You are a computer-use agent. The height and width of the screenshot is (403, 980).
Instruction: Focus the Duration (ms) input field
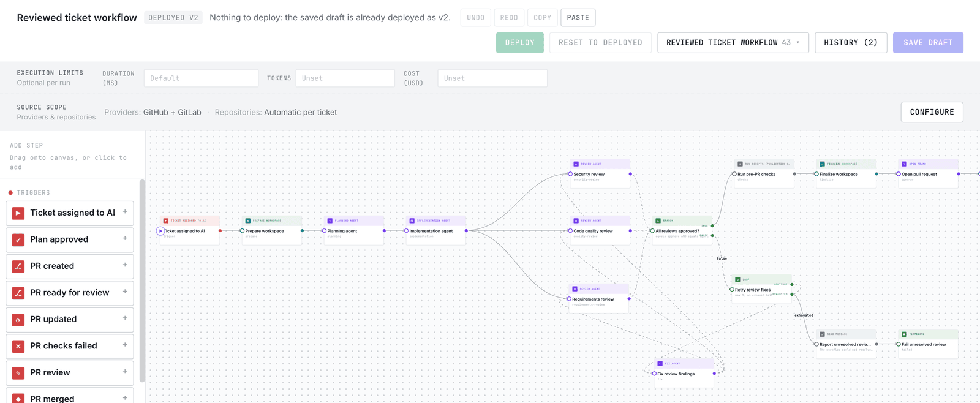[201, 78]
